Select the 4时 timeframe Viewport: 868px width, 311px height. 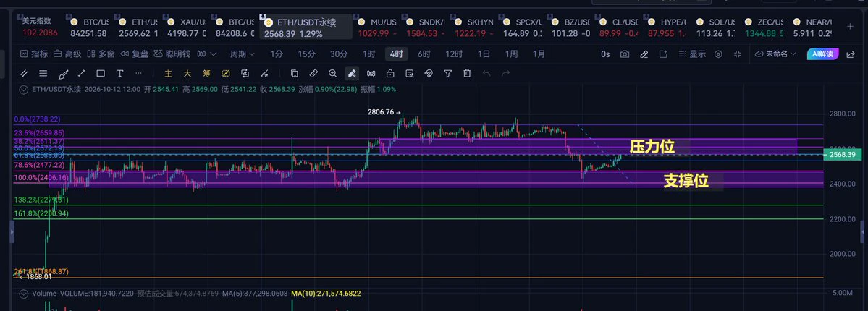(397, 54)
